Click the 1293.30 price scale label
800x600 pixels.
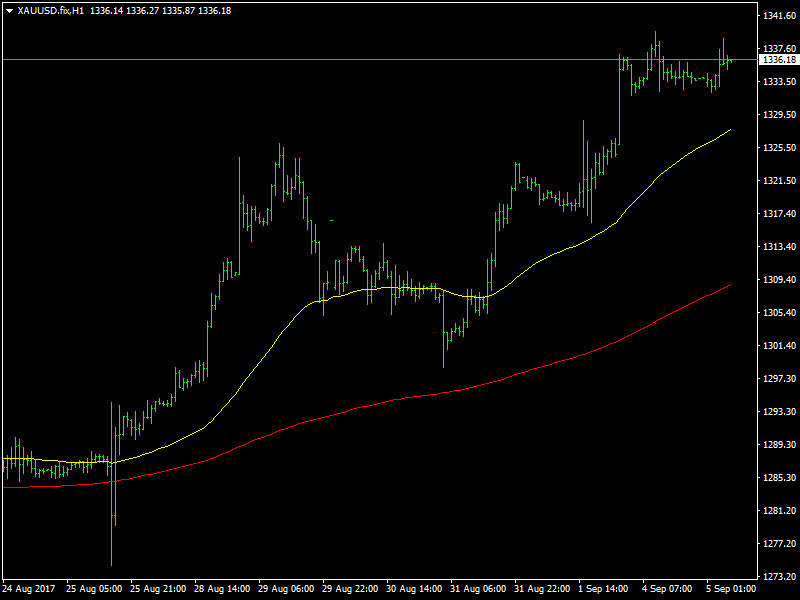[779, 412]
